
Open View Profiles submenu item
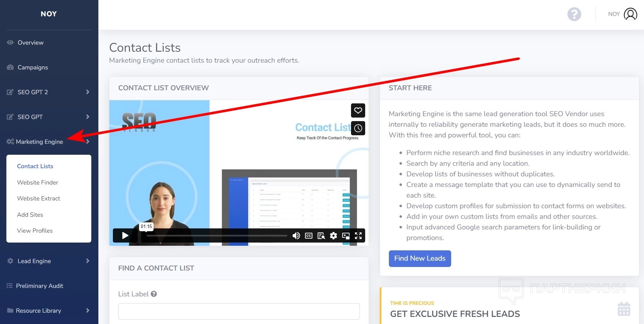point(35,231)
